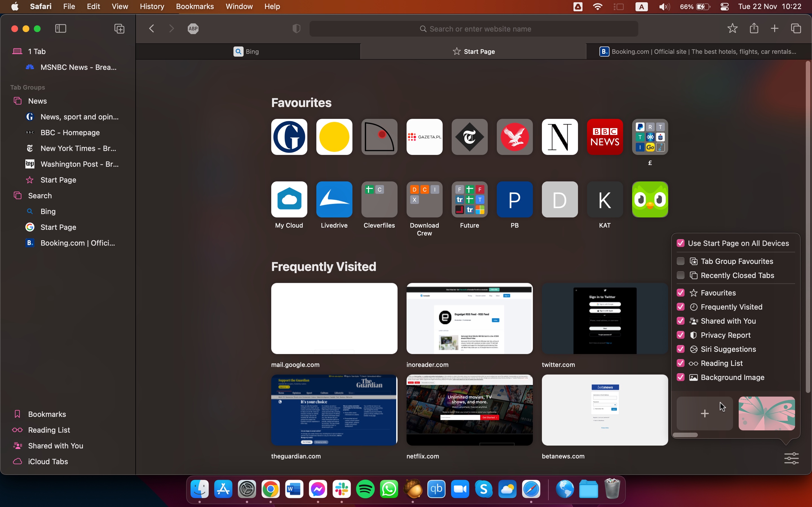Show the Tab Overview icon

click(x=796, y=28)
